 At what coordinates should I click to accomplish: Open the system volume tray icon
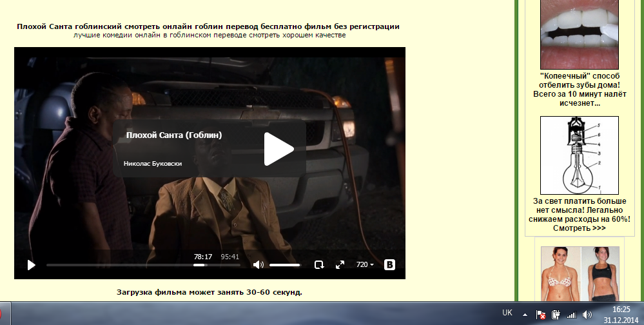587,315
